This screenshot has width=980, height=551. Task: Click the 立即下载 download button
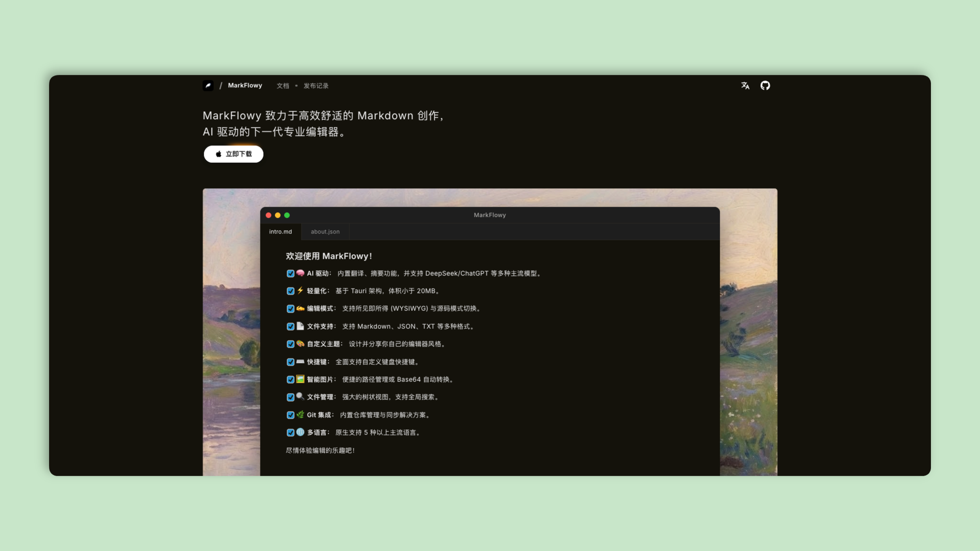click(x=233, y=154)
